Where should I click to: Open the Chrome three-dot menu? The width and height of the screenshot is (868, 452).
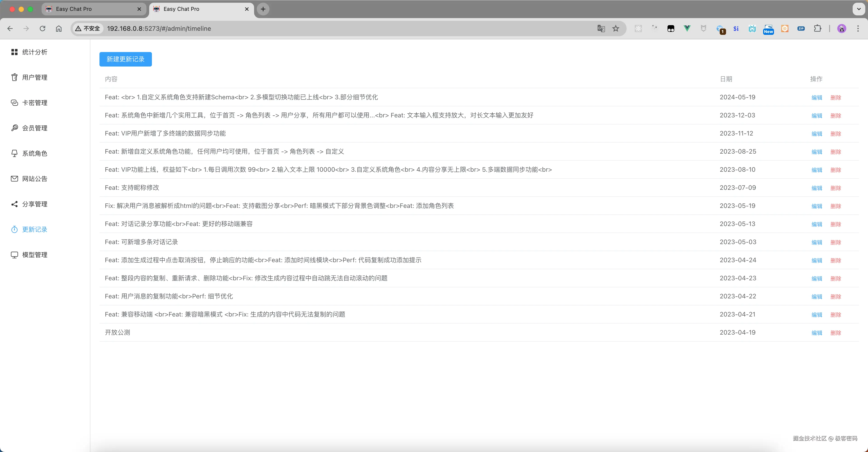(858, 29)
